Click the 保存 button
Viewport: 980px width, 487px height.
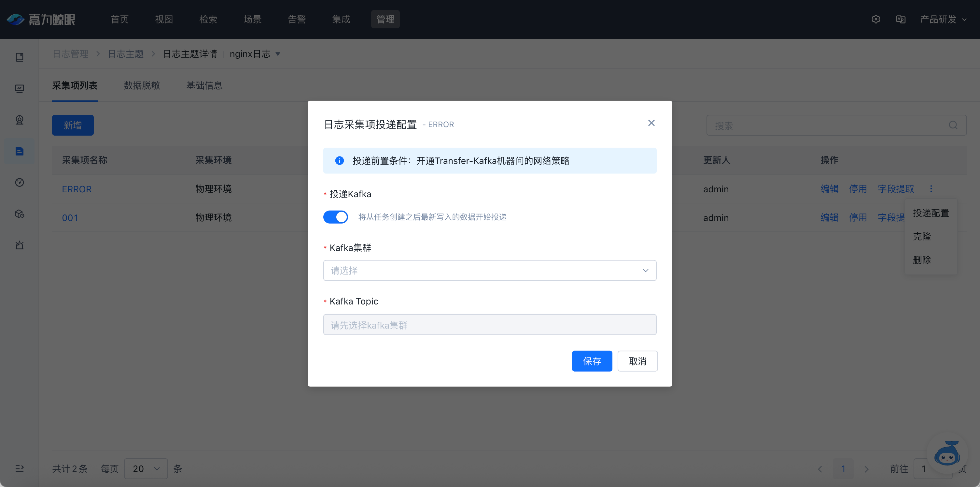coord(592,361)
